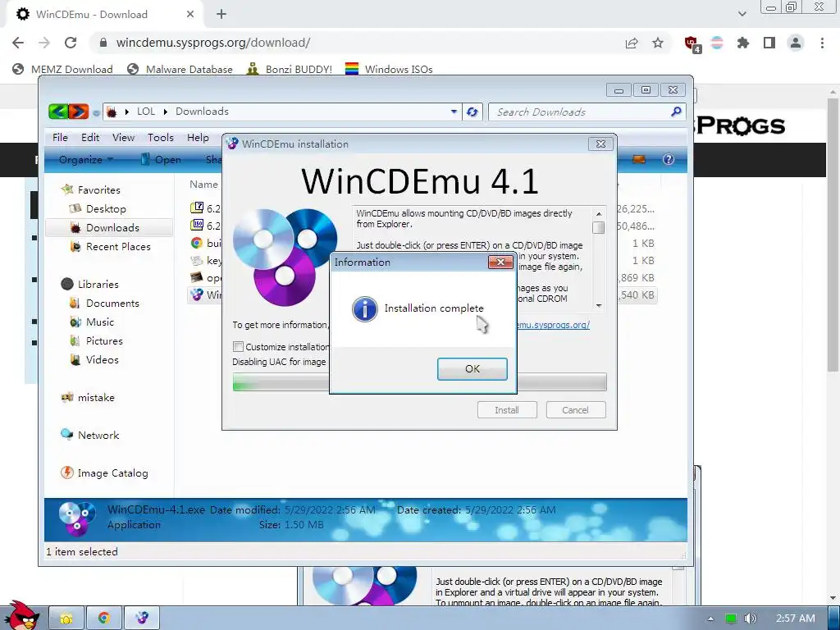Go back in the Chrome browser
This screenshot has width=840, height=630.
pos(18,43)
